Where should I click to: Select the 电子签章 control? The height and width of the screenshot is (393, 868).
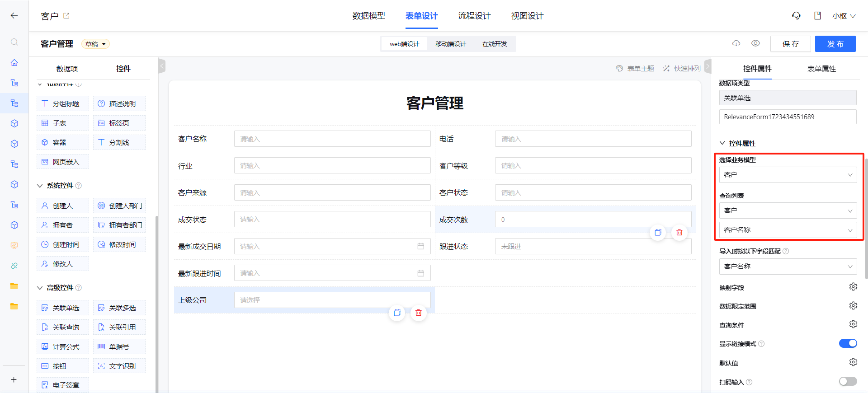coord(63,385)
